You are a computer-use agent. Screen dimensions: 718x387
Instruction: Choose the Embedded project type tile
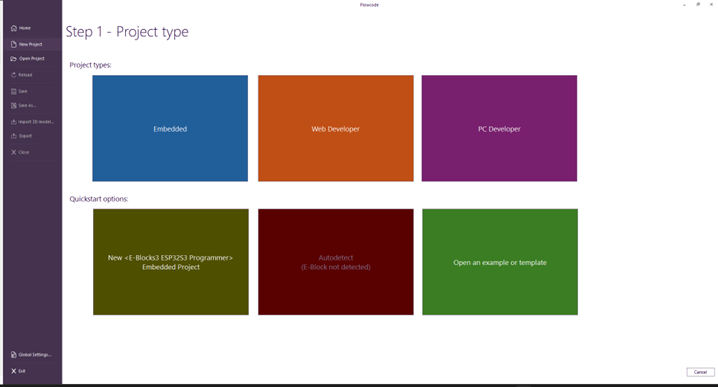pos(170,128)
